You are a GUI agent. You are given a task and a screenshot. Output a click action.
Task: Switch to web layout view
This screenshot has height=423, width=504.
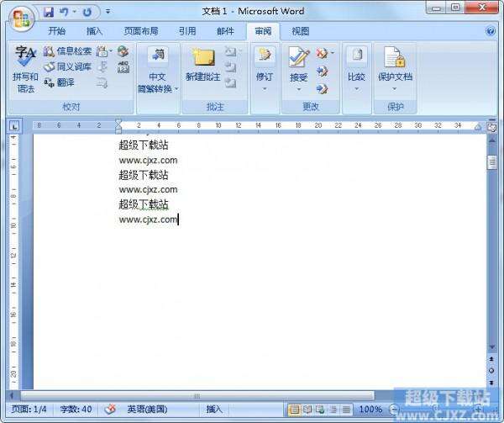(x=320, y=410)
